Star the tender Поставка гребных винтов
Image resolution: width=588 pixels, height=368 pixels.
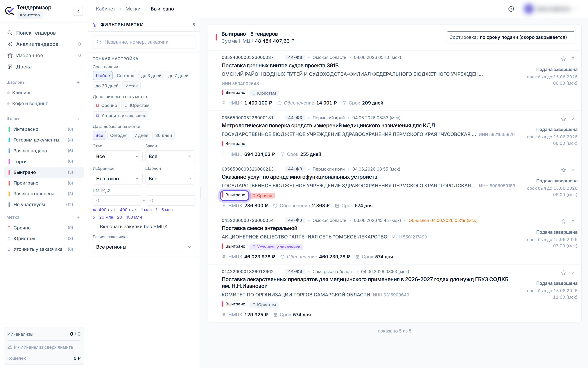pyautogui.click(x=563, y=59)
